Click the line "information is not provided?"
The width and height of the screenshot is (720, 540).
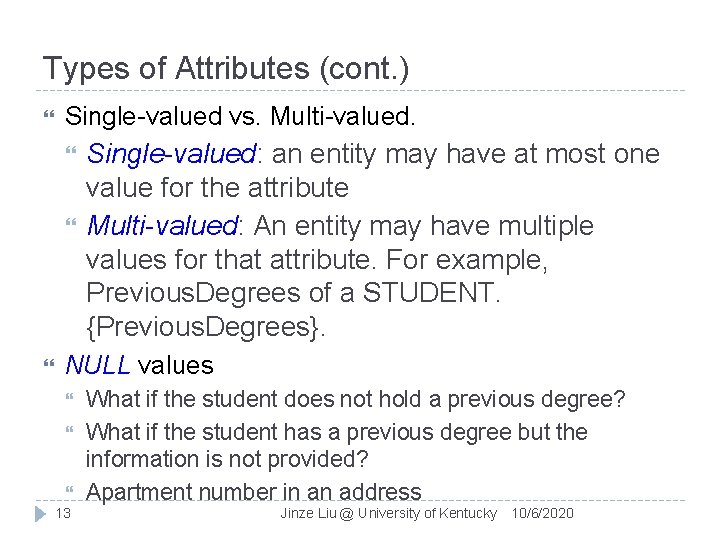(227, 459)
